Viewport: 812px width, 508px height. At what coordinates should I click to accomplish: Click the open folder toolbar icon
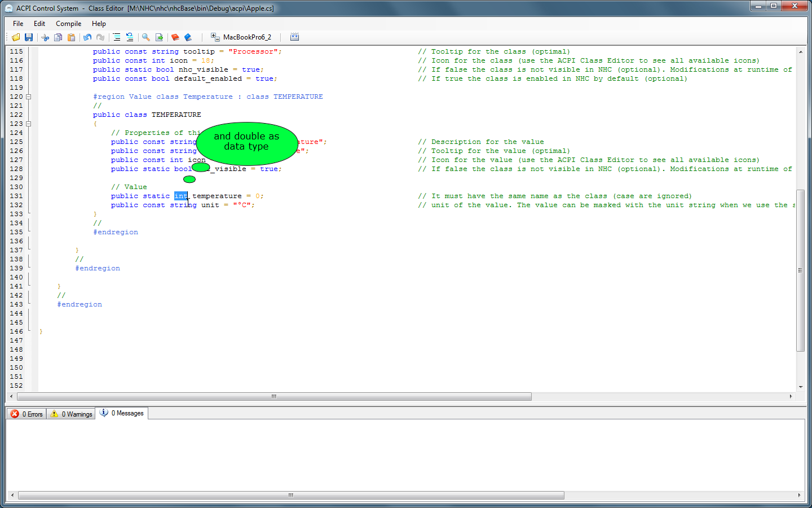pos(16,37)
